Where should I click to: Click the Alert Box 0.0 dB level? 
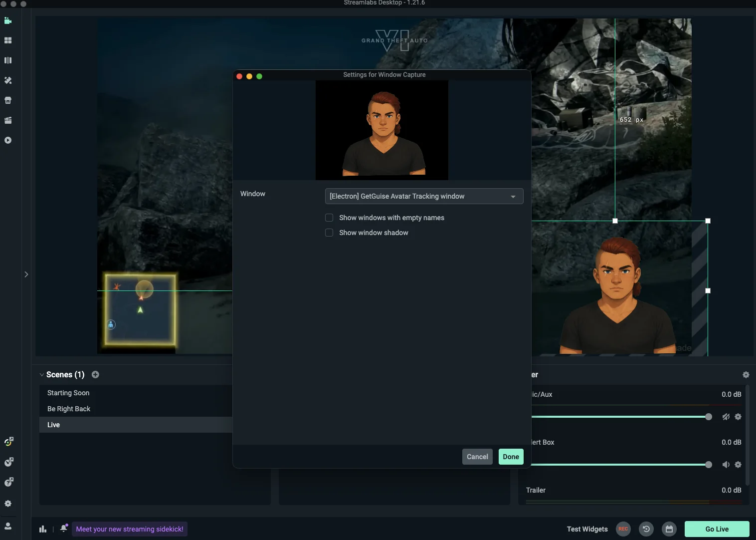pos(731,442)
